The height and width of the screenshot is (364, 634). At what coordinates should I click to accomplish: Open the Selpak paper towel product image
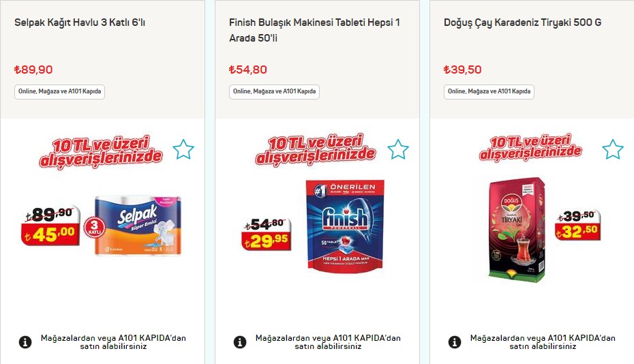138,226
